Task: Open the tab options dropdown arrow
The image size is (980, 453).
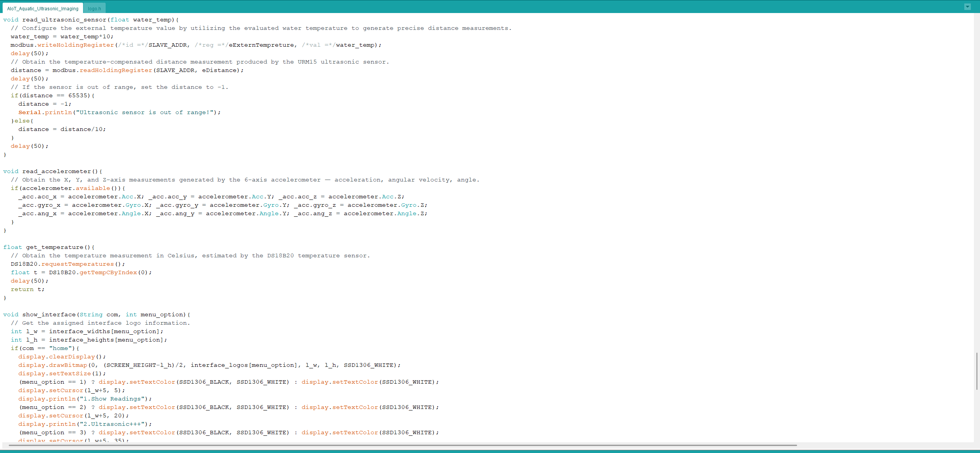Action: 967,7
